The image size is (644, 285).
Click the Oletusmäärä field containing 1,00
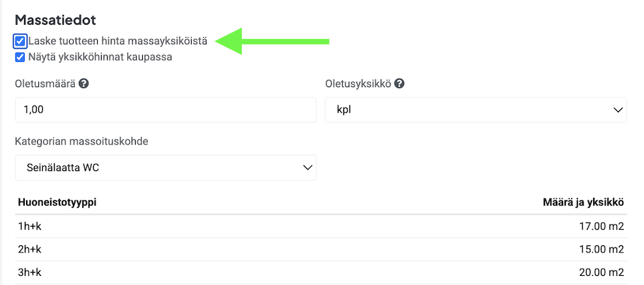[166, 110]
